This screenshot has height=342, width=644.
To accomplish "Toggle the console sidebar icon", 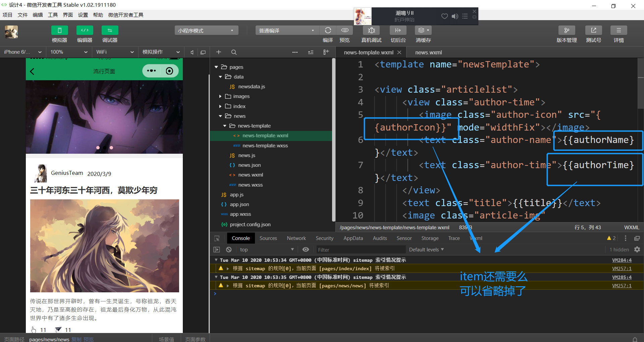I will (x=217, y=250).
